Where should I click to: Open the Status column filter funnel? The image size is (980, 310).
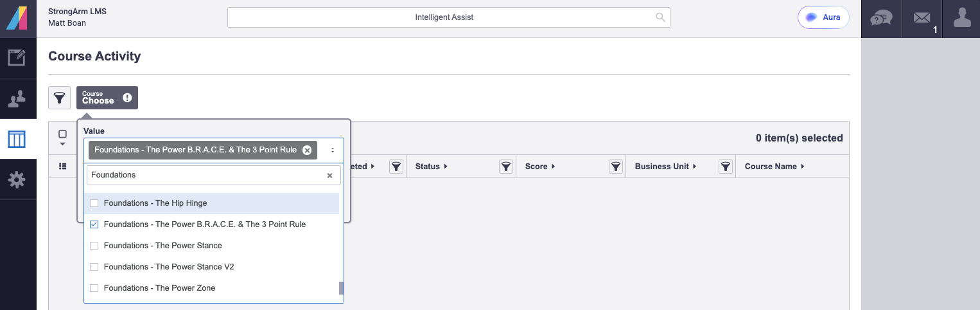coord(506,167)
